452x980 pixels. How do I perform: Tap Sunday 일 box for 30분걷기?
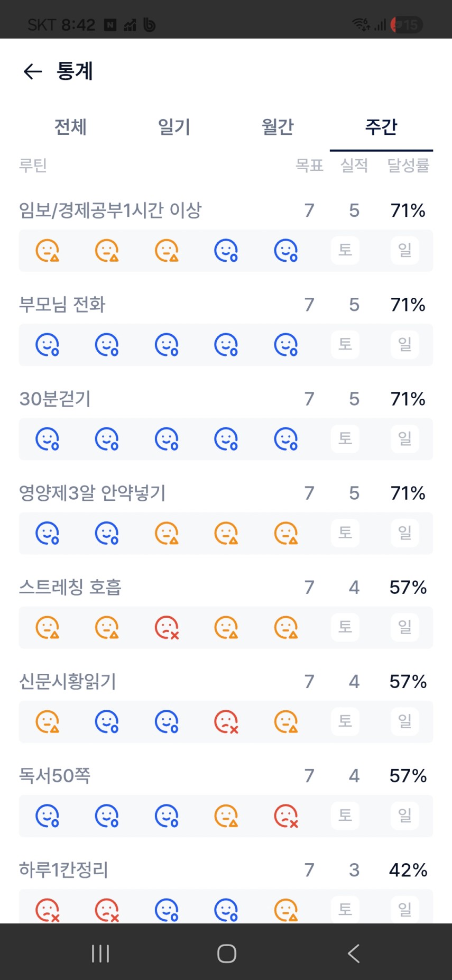pyautogui.click(x=405, y=438)
